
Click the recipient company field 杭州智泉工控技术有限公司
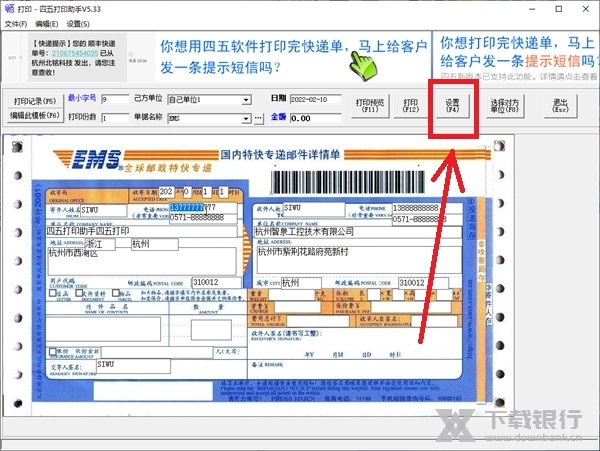(x=358, y=232)
